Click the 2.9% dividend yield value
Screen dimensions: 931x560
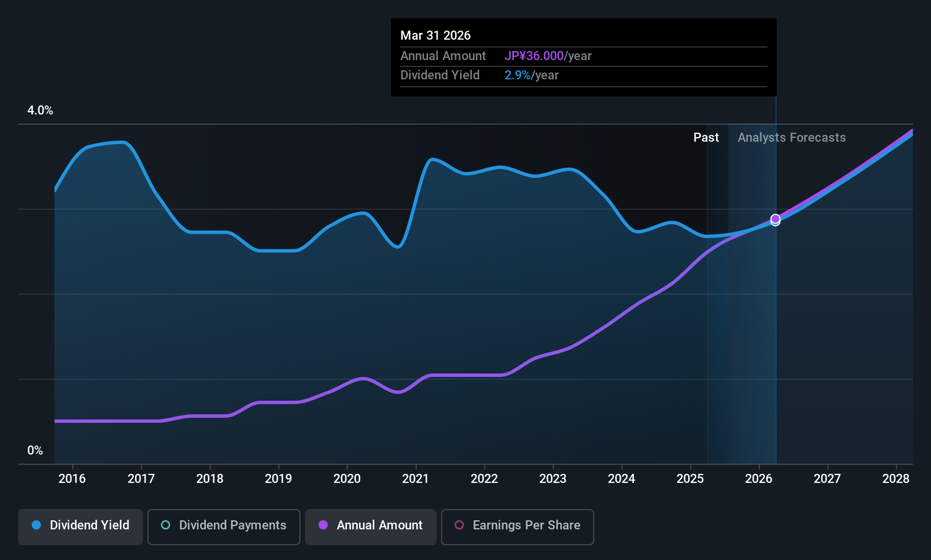tap(518, 75)
